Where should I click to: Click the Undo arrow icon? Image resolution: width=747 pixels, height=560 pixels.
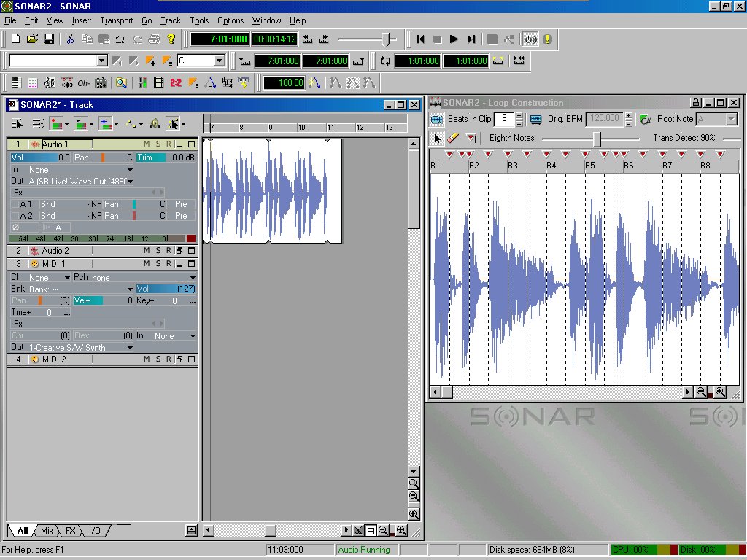(x=120, y=39)
